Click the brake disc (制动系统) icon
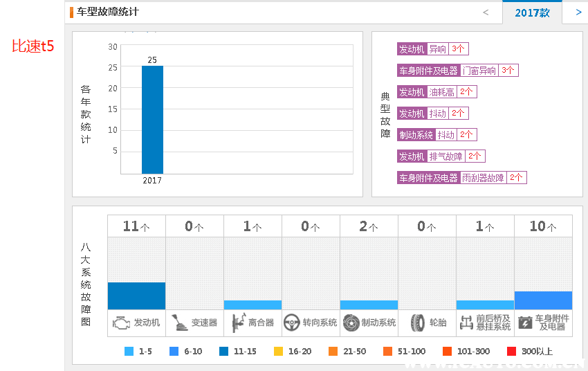588x371 pixels. point(351,323)
